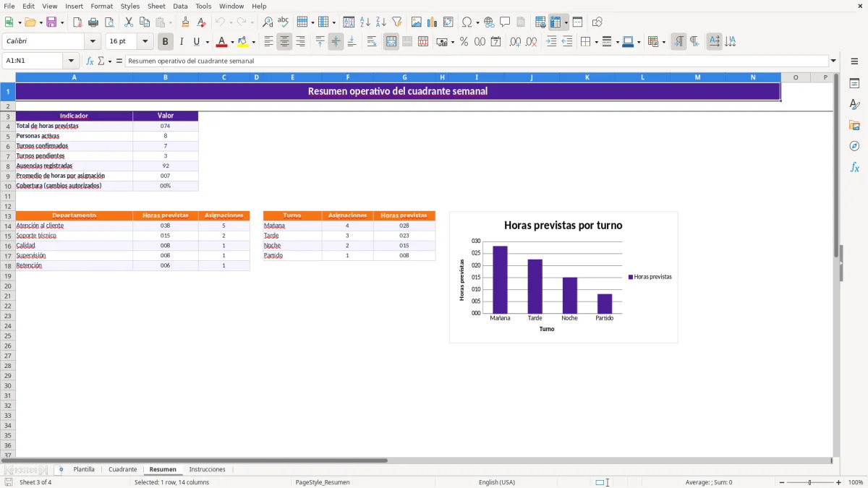Open the Format menu
The height and width of the screenshot is (488, 868).
[102, 6]
